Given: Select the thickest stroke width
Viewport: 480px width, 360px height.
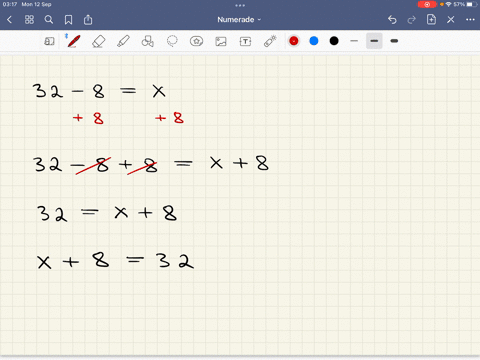Looking at the screenshot, I should (x=394, y=41).
